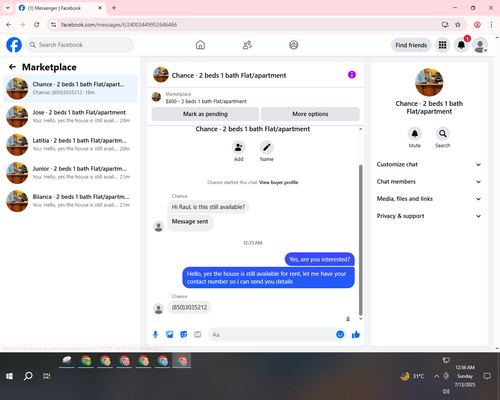
Task: Edit the chat name pencil icon
Action: coord(266,147)
